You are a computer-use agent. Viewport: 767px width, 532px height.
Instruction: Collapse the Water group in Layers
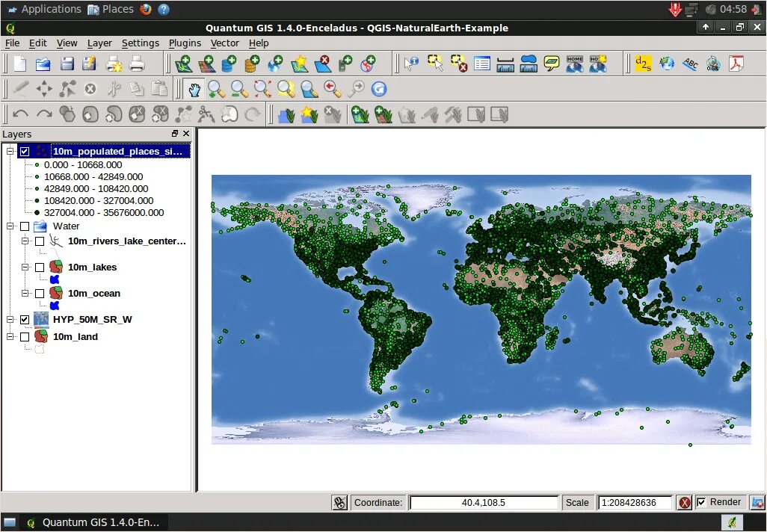(x=10, y=226)
